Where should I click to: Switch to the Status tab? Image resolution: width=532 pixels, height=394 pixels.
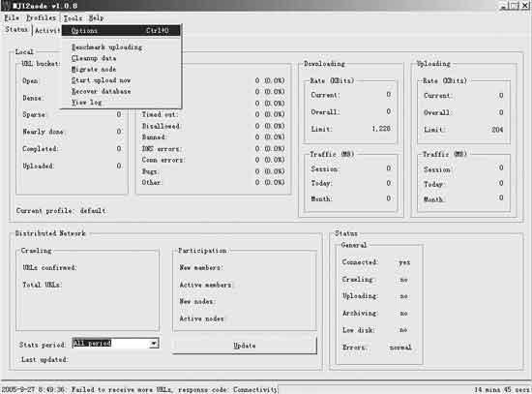tap(16, 30)
